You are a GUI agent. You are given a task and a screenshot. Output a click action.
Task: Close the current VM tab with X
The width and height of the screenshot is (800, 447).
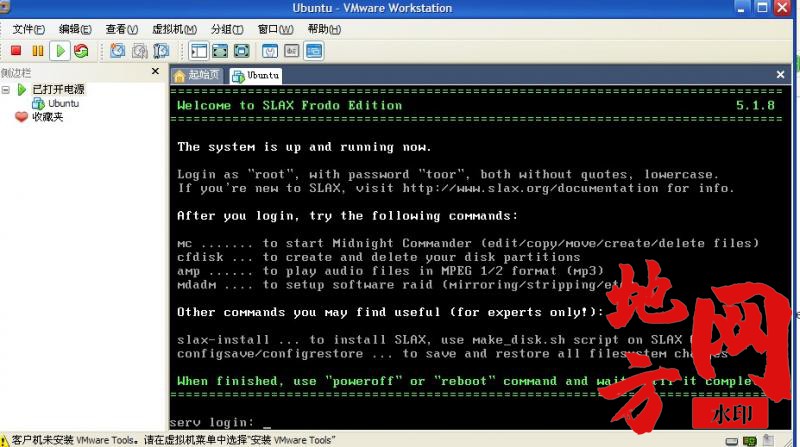coord(780,74)
